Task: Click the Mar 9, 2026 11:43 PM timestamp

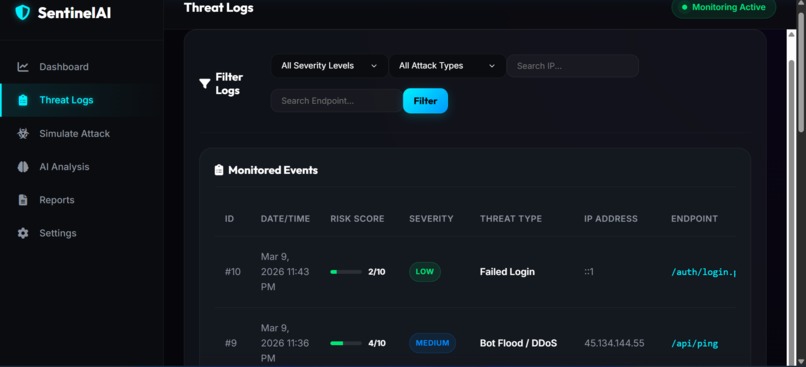Action: (285, 271)
